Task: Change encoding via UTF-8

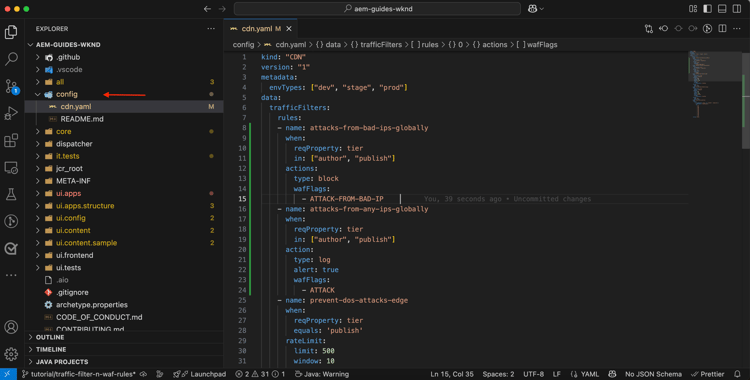Action: 533,374
